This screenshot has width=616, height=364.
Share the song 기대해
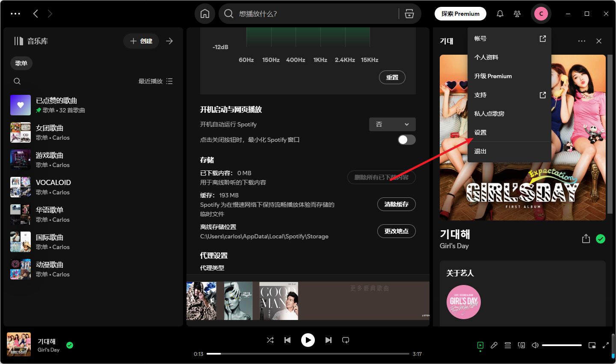(x=586, y=239)
